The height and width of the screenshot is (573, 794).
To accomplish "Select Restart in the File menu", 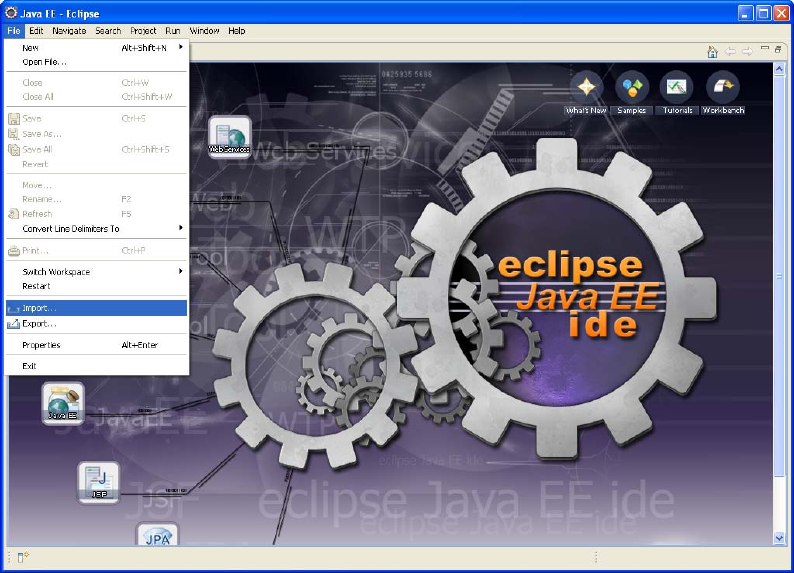I will [96, 286].
